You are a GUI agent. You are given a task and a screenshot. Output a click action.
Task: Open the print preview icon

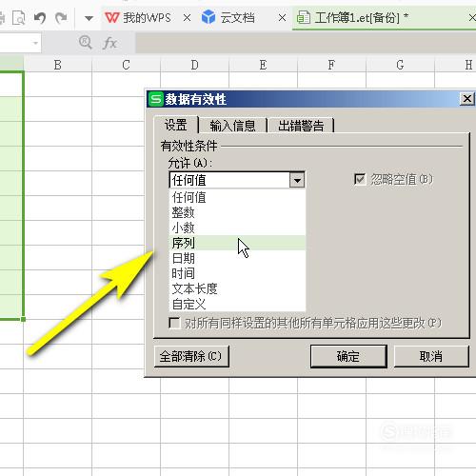pos(19,18)
